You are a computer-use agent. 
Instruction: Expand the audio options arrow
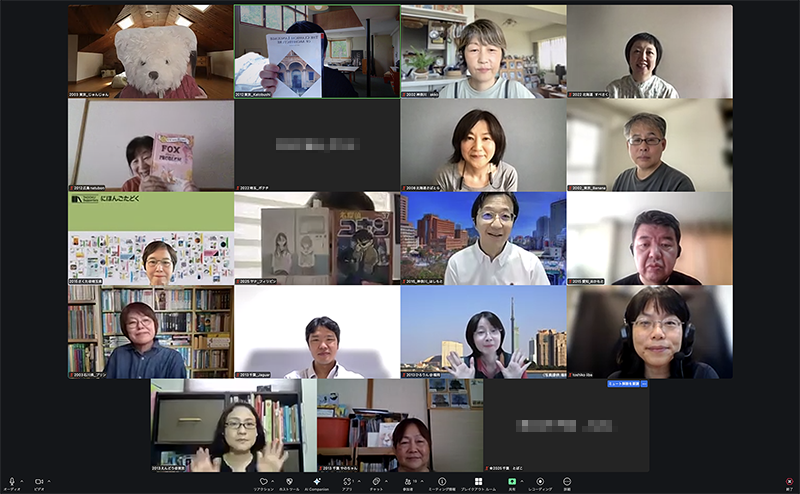coord(24,481)
